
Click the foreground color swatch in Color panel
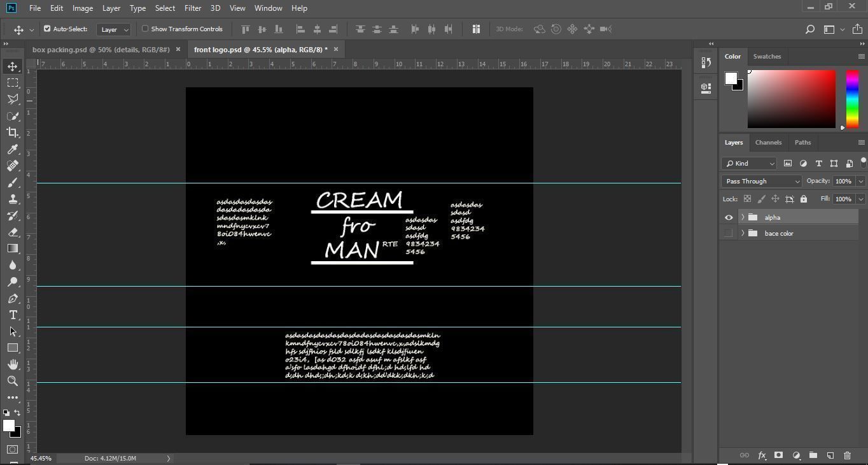coord(731,78)
